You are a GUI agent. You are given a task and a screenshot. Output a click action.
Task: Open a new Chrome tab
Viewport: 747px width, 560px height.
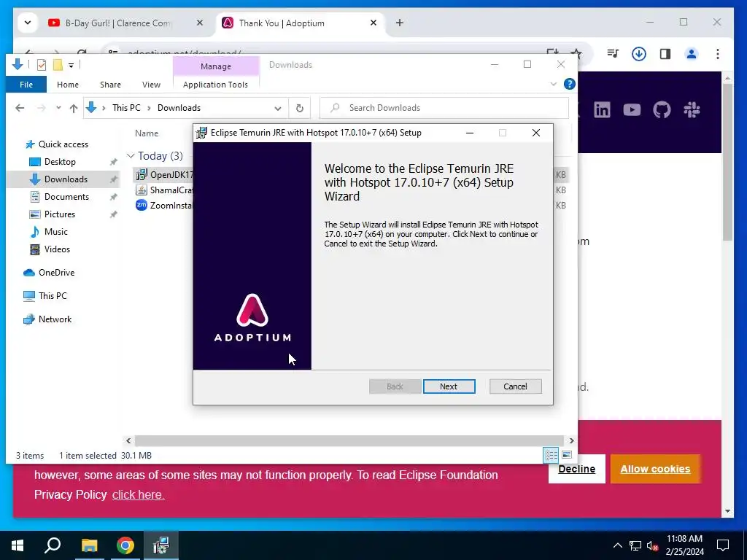[400, 23]
